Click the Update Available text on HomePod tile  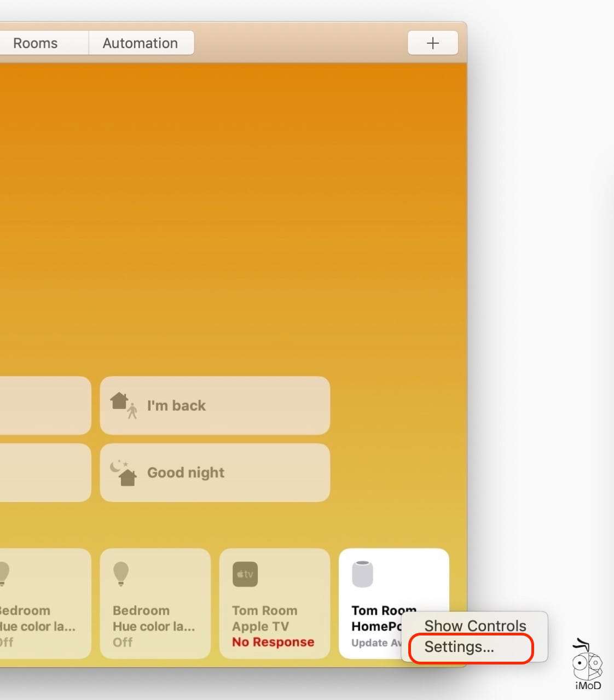[x=375, y=644]
